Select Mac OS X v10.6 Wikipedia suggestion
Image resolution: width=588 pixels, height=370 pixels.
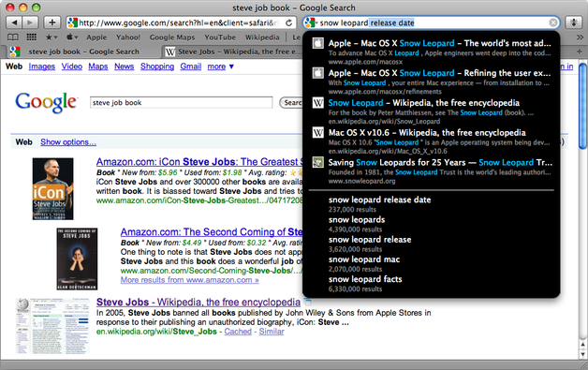(432, 141)
